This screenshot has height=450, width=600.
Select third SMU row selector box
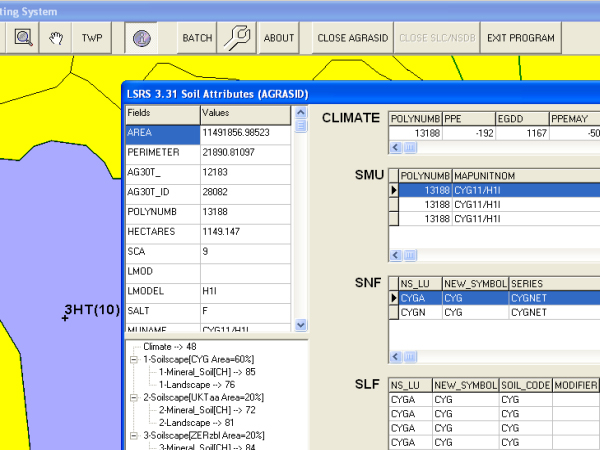394,218
